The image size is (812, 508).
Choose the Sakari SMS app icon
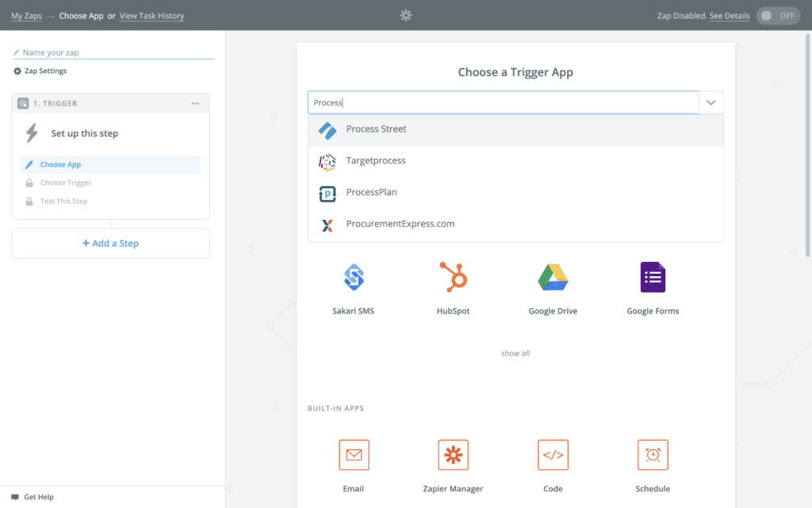(354, 277)
